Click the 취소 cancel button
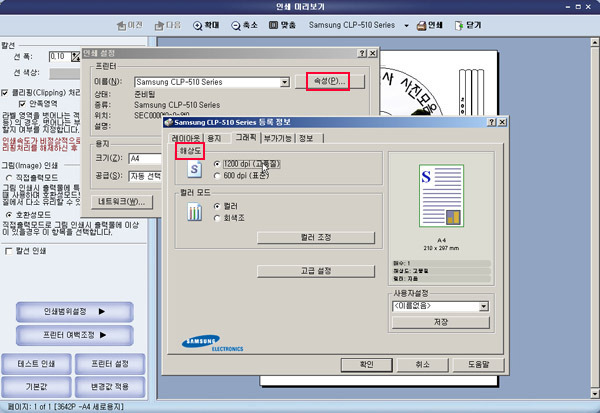Screen dimensions: 600x413 pos(422,365)
